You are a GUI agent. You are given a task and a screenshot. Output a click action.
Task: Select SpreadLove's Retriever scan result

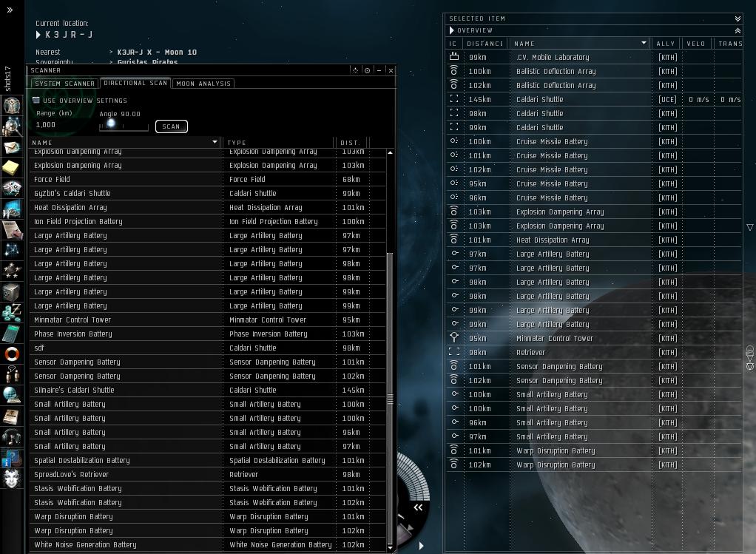pos(208,474)
